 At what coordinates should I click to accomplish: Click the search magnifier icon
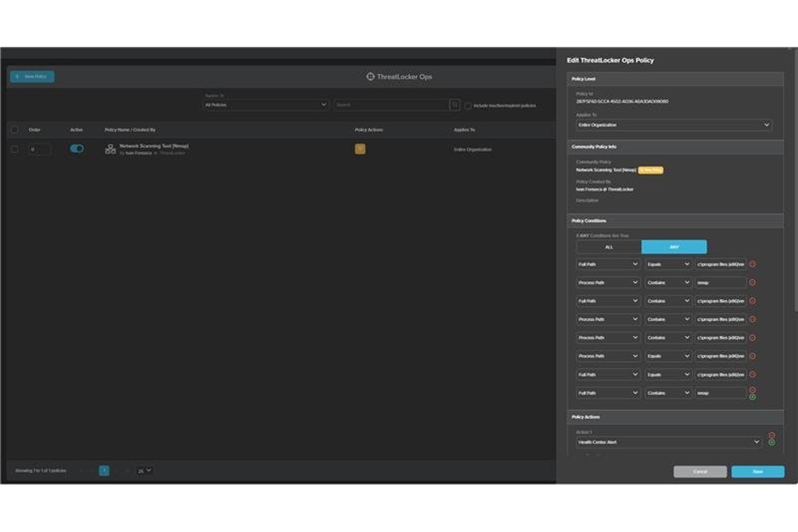pyautogui.click(x=455, y=105)
